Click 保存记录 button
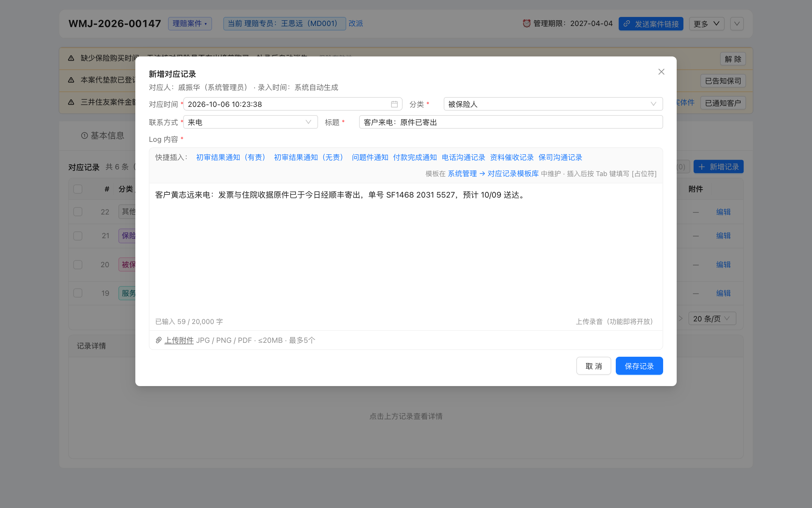 pyautogui.click(x=639, y=366)
